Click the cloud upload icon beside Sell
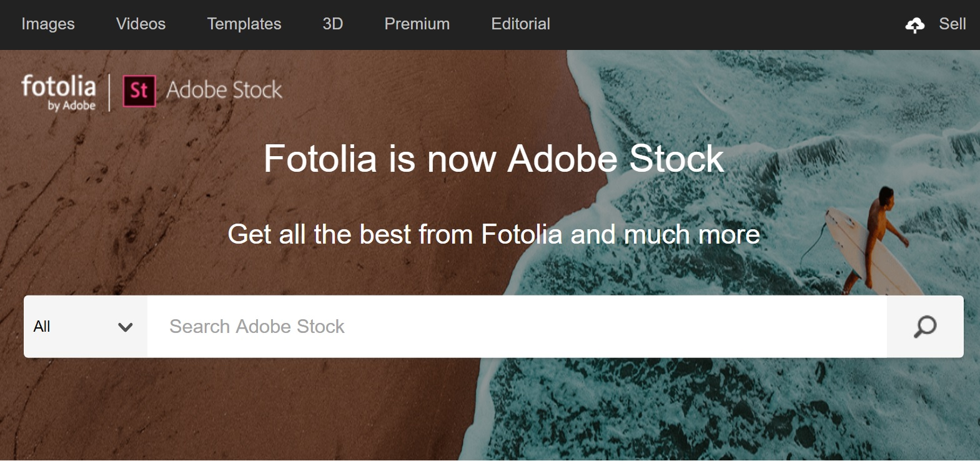Viewport: 980px width, 461px height. (x=915, y=25)
